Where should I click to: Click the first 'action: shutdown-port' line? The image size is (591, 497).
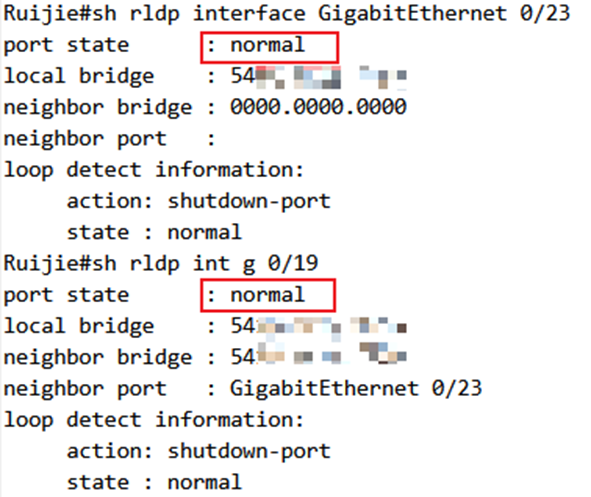199,201
